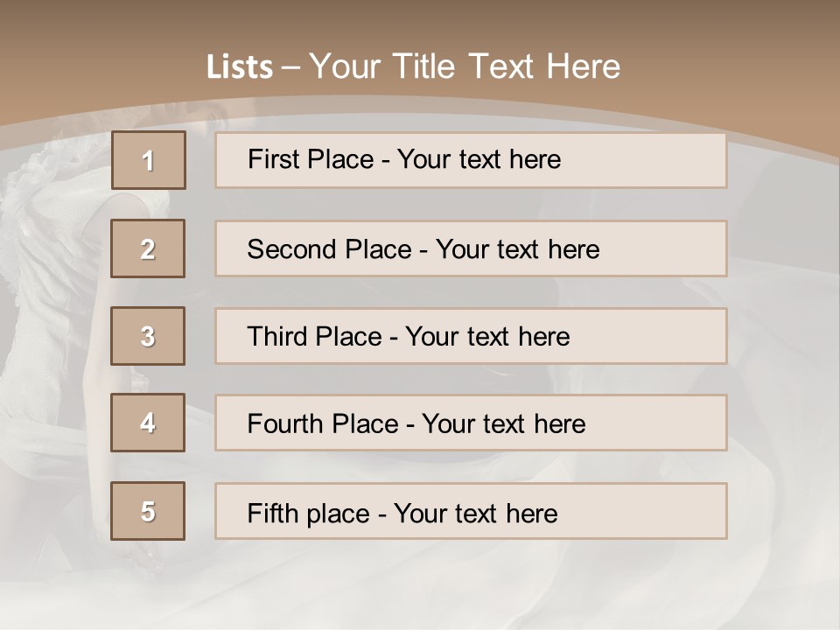Choose the number 4 box
The width and height of the screenshot is (840, 630).
pyautogui.click(x=149, y=423)
